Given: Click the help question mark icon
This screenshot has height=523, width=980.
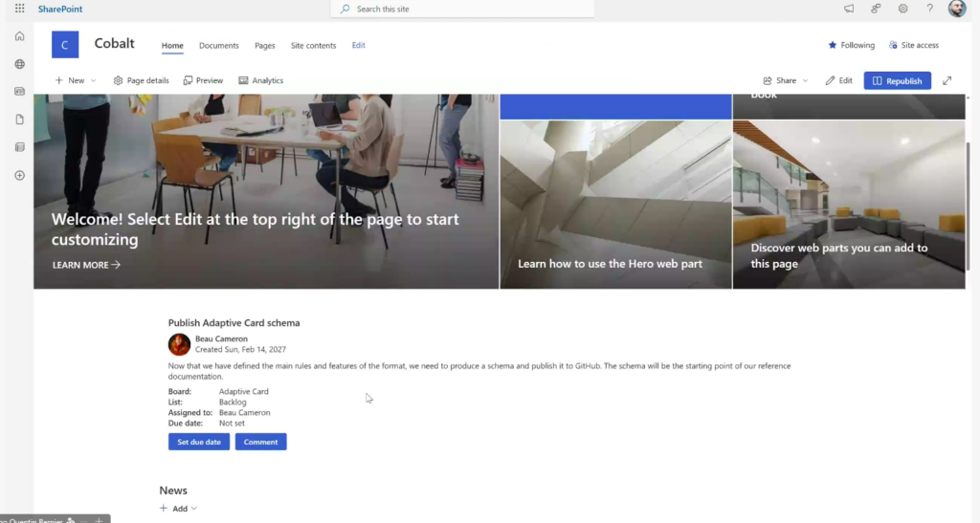Looking at the screenshot, I should point(929,9).
